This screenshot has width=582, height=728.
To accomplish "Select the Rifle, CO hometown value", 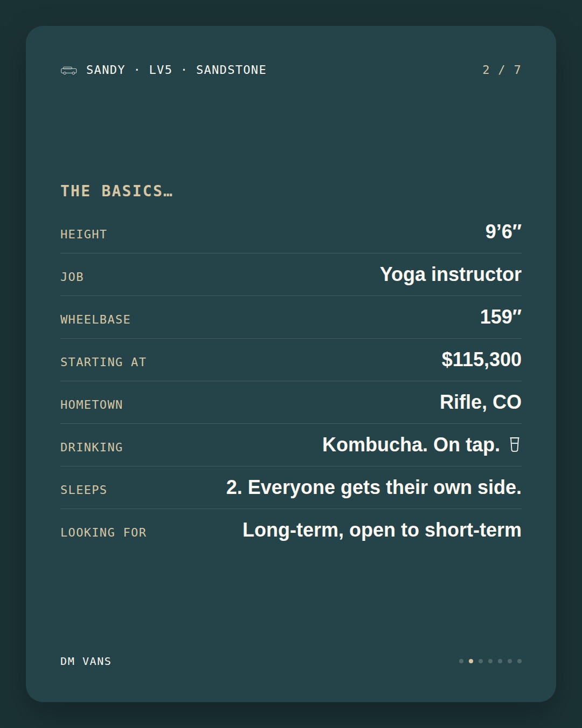I will [x=481, y=402].
